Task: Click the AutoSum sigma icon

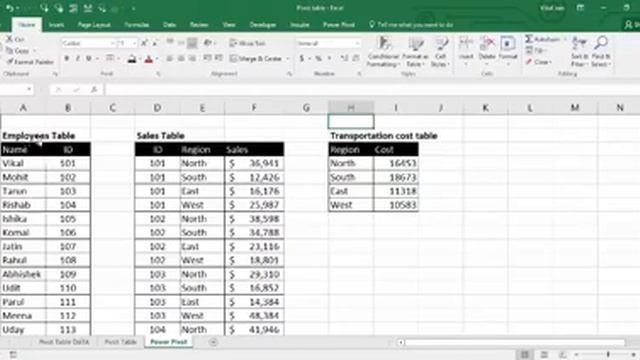Action: click(529, 39)
